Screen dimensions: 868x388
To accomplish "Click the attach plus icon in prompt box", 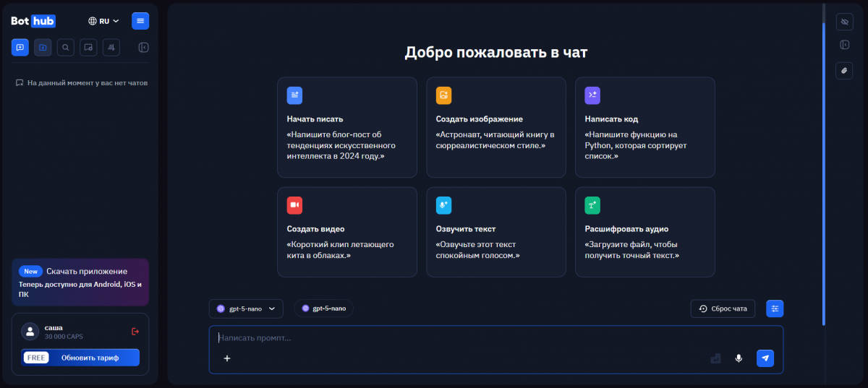I will pos(227,358).
